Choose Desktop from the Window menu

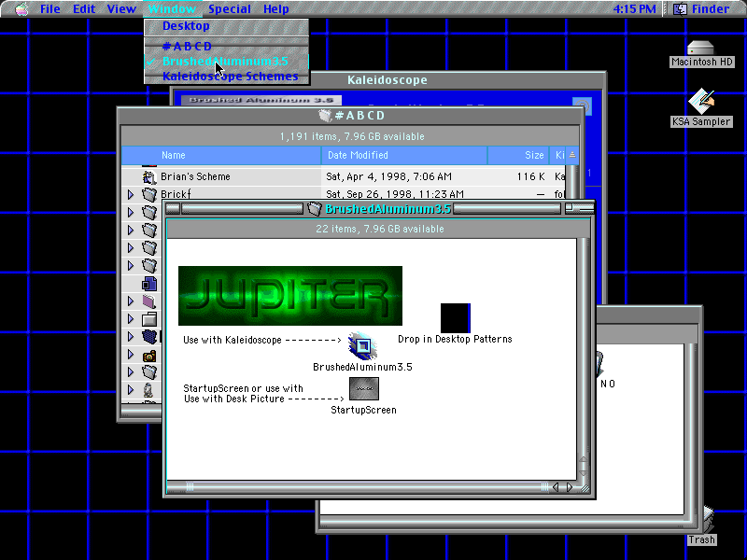pos(227,26)
